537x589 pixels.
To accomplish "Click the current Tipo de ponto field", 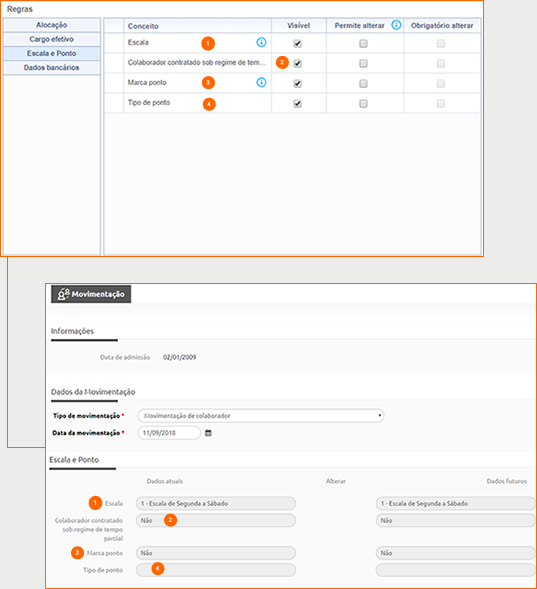I will [216, 570].
